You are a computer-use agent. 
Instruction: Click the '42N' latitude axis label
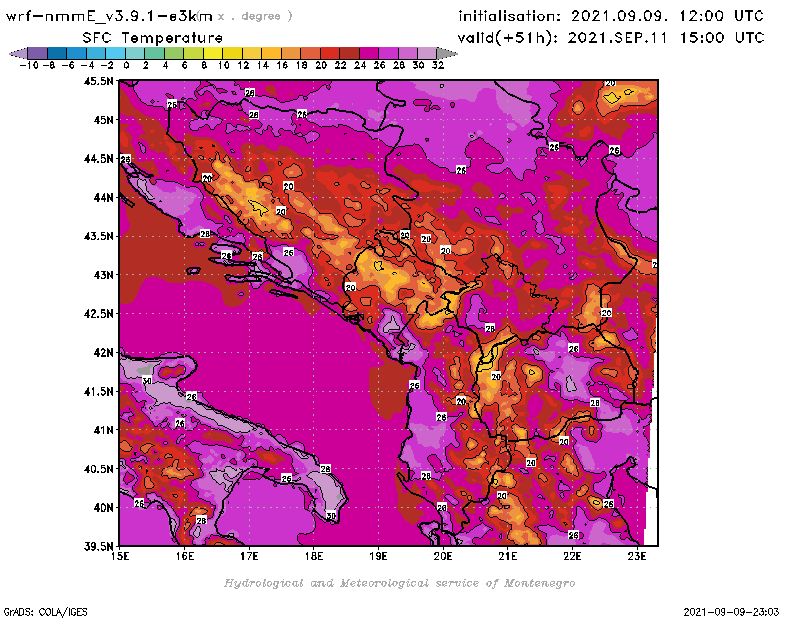(103, 353)
